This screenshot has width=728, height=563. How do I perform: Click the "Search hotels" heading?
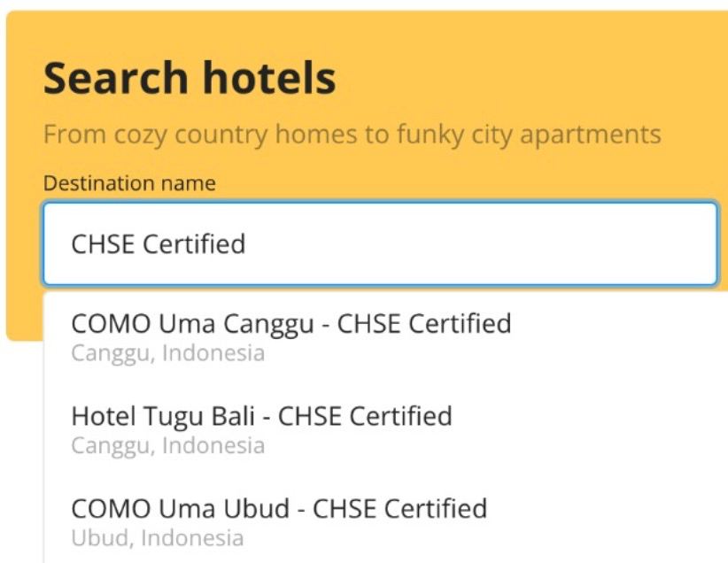pyautogui.click(x=190, y=78)
